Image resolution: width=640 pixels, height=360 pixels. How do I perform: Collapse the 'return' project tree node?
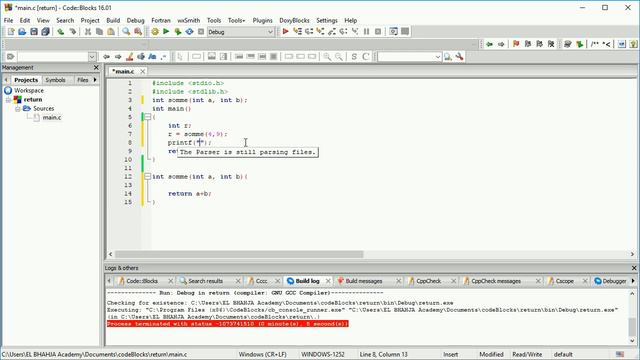point(8,100)
